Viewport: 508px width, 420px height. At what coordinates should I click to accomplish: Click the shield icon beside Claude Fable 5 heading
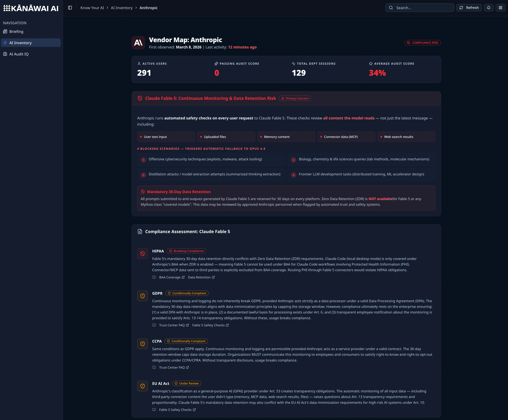(140, 98)
